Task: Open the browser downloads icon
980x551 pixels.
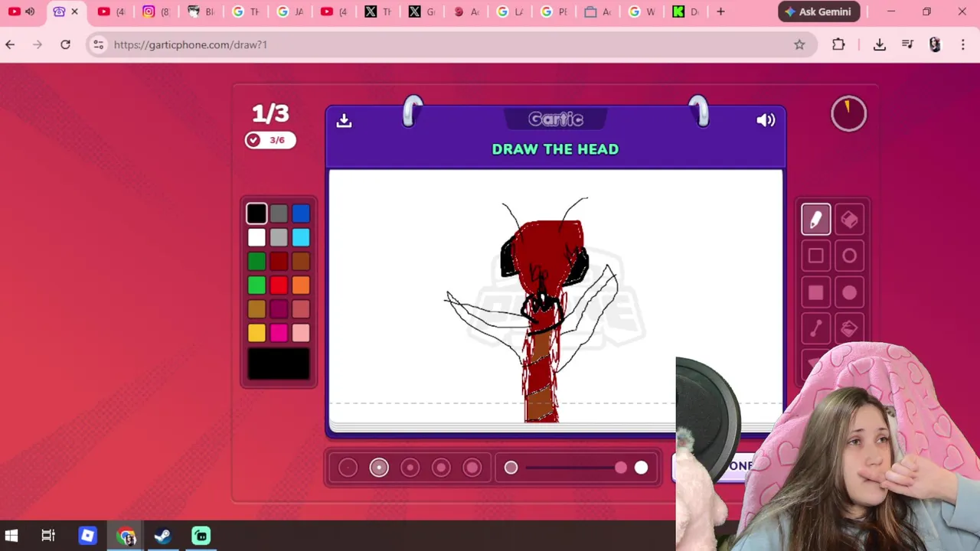Action: coord(880,44)
